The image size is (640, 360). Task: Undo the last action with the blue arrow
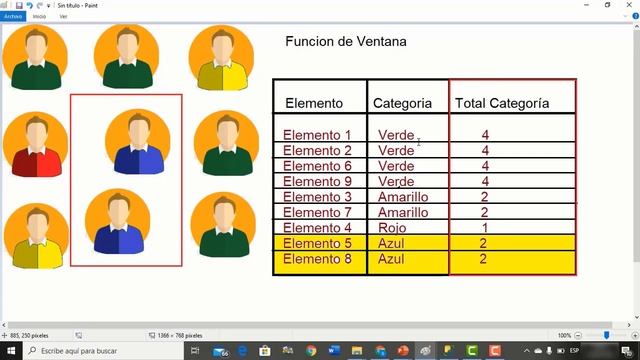(x=29, y=5)
